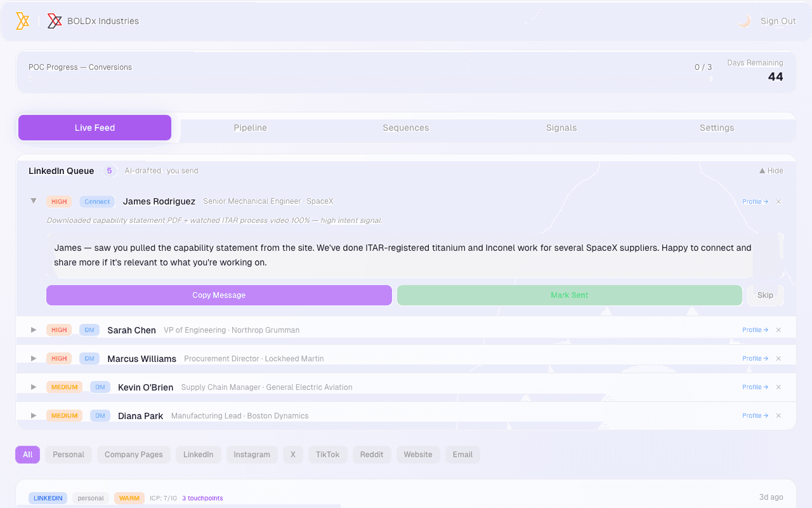Click the WARM badge in the bottom card
The width and height of the screenshot is (812, 508).
[129, 498]
